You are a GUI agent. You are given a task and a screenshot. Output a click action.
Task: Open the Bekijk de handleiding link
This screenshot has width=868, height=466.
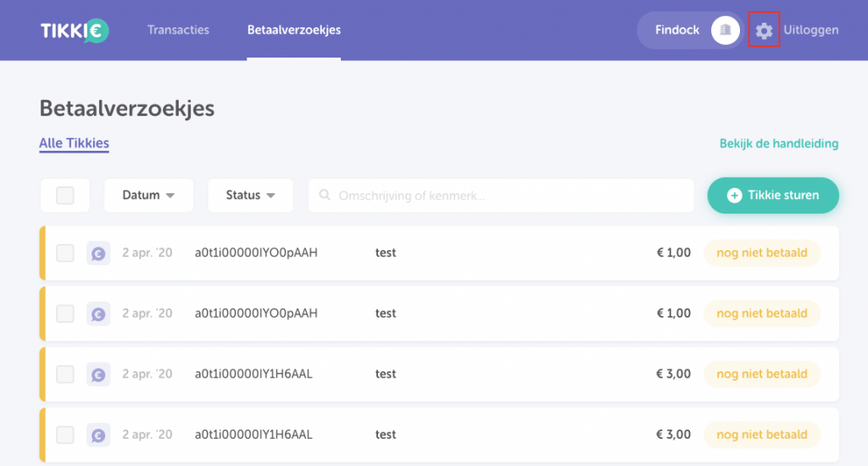pyautogui.click(x=778, y=143)
